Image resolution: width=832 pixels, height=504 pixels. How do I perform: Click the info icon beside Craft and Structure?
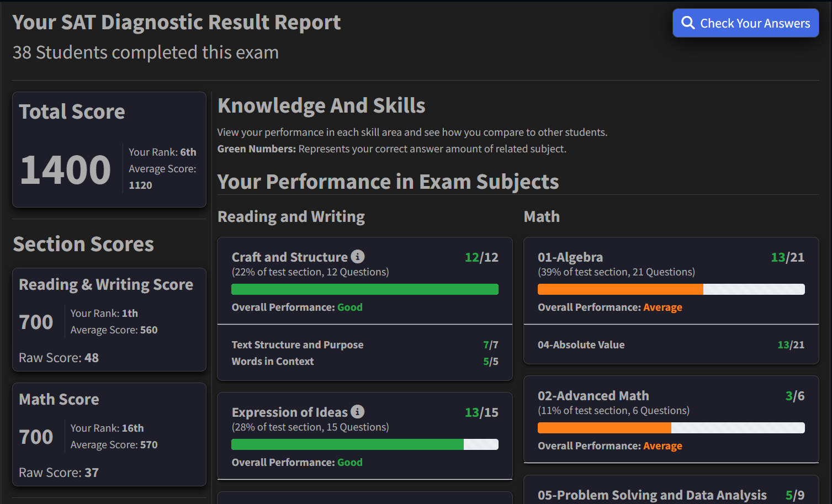[358, 257]
